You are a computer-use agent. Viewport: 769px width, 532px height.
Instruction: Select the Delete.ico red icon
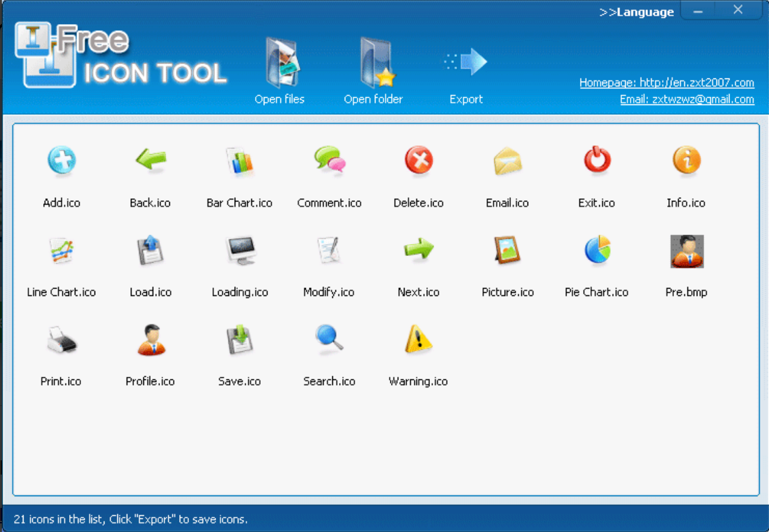[418, 162]
